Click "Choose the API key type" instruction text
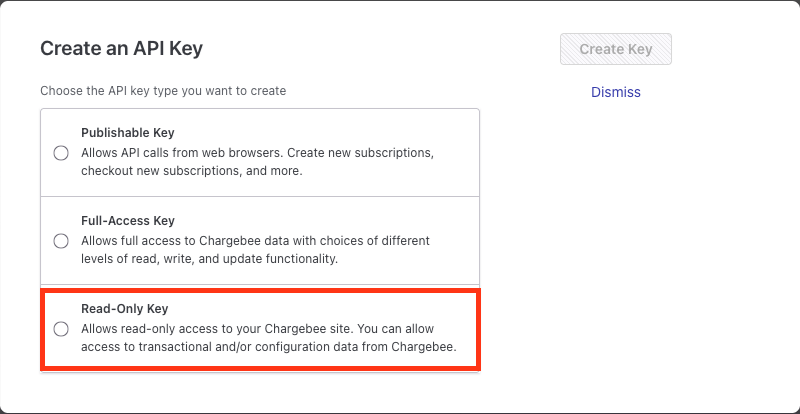The width and height of the screenshot is (800, 414). tap(163, 91)
